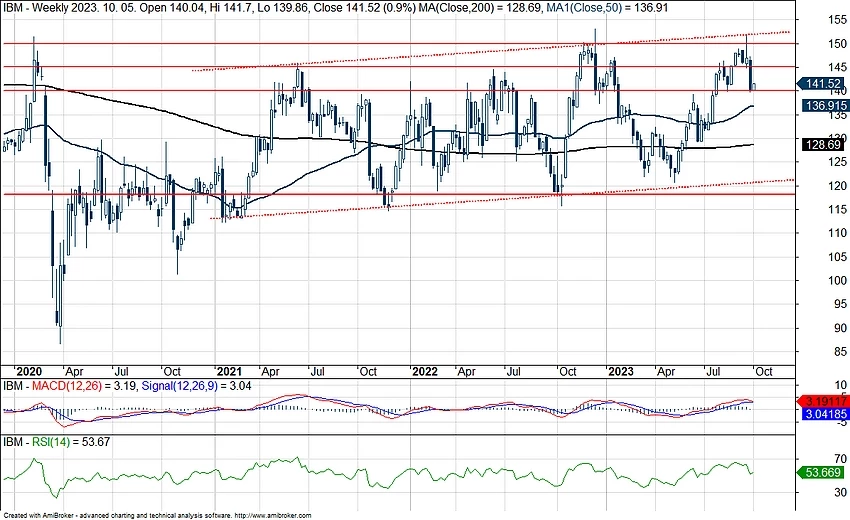Click the red 3.19117 MACD value tag
Viewport: 850px width, 520px height.
(x=823, y=402)
